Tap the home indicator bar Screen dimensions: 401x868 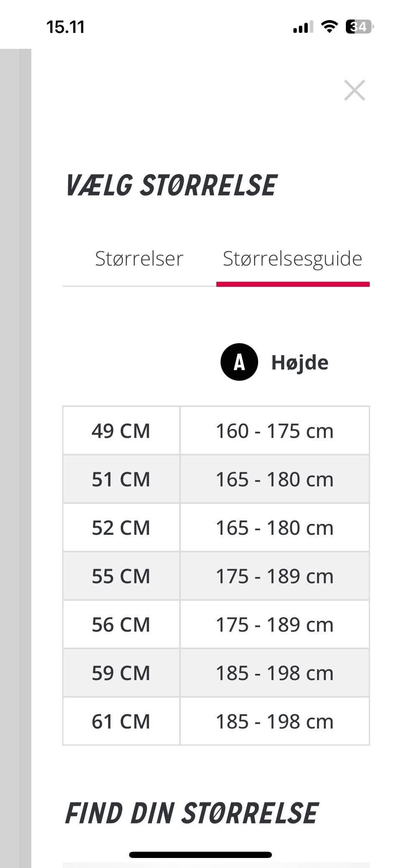click(200, 855)
